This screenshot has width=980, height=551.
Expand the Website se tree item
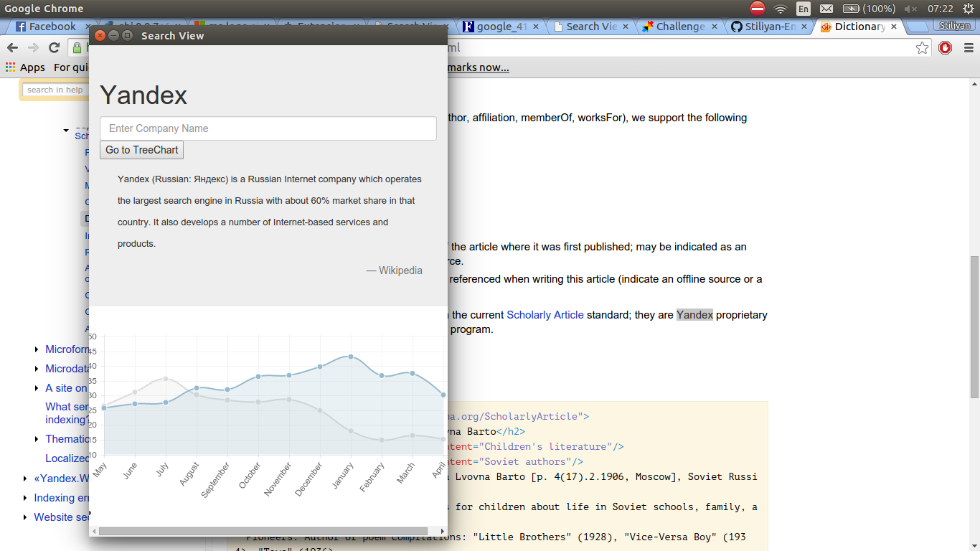click(x=25, y=517)
